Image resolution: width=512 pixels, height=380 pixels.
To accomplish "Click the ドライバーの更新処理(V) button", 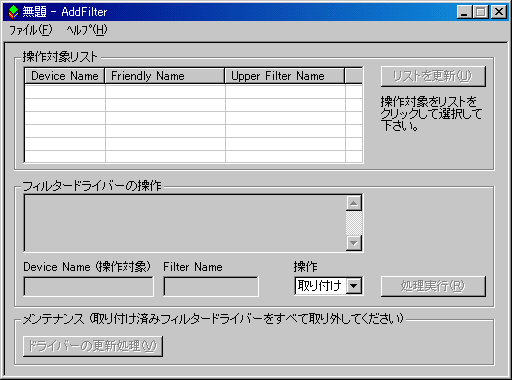I will 93,346.
